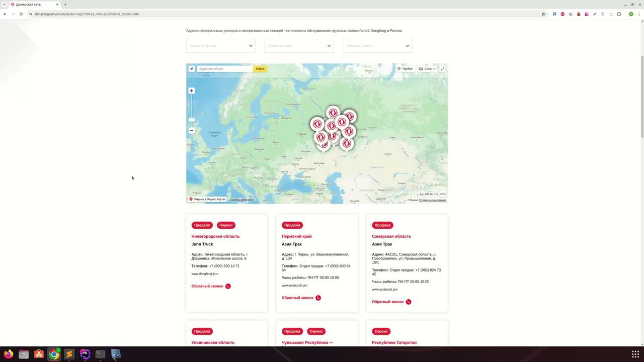This screenshot has height=362, width=644.
Task: Open the Chrome extensions puzzle icon
Action: pyautogui.click(x=619, y=14)
